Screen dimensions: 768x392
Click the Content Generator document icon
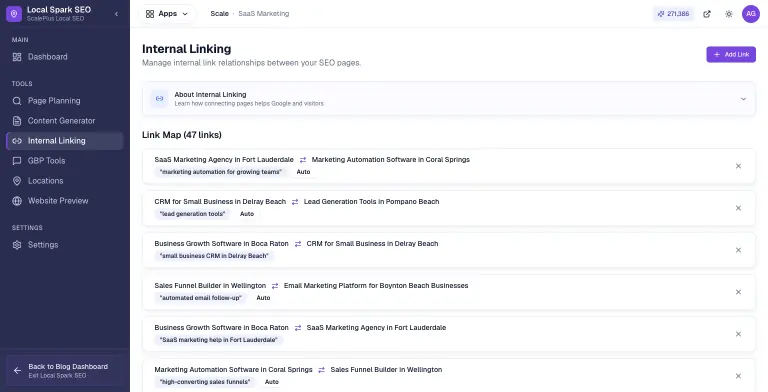[17, 121]
